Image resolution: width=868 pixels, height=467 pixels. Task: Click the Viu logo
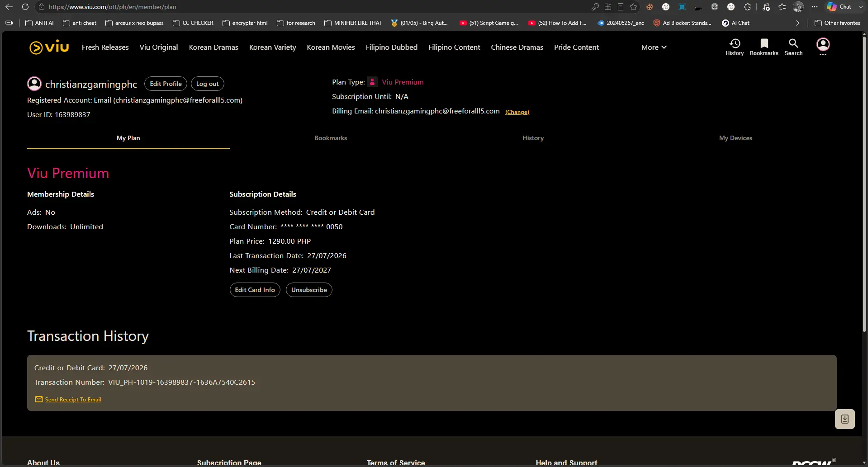(x=49, y=47)
